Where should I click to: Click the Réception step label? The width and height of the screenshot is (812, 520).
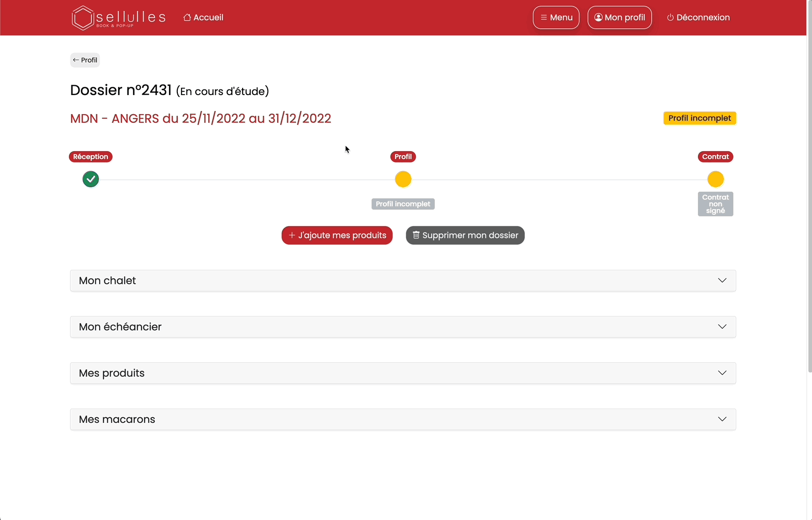pos(90,157)
